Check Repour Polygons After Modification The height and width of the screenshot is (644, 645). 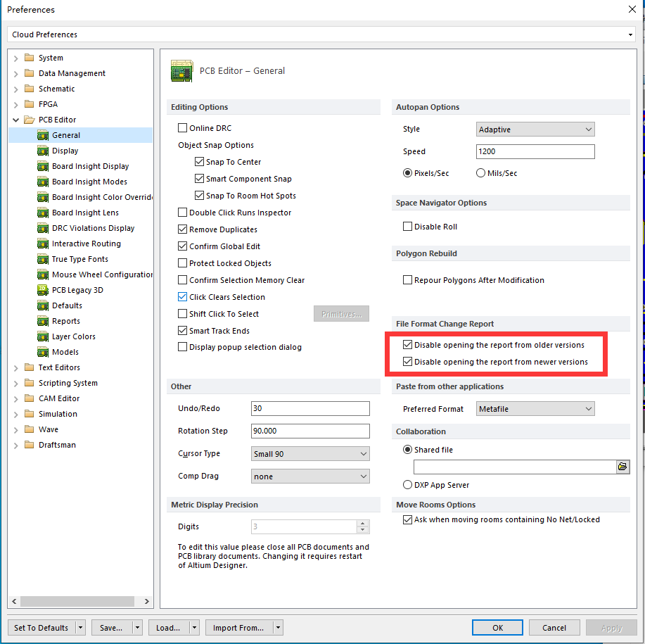pyautogui.click(x=407, y=280)
